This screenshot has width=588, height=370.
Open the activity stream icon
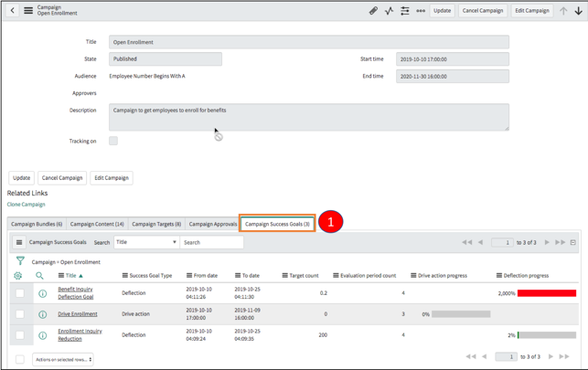pyautogui.click(x=389, y=10)
